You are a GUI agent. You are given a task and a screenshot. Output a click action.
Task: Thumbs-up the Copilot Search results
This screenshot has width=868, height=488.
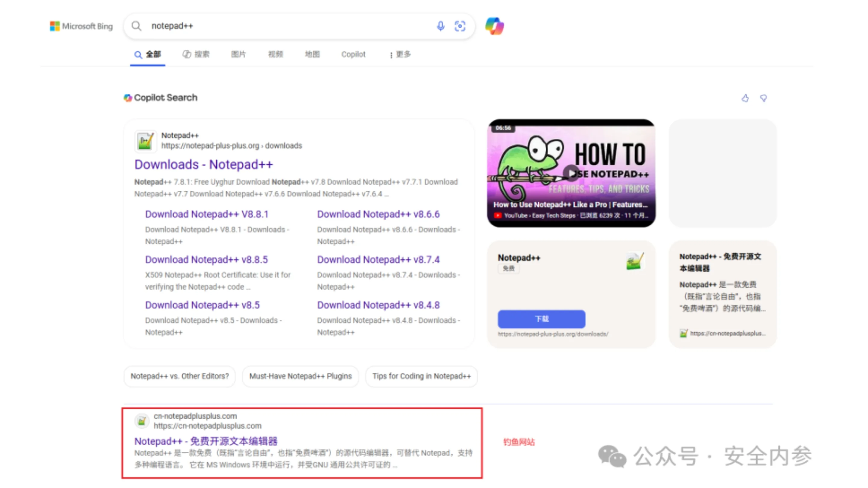[745, 98]
